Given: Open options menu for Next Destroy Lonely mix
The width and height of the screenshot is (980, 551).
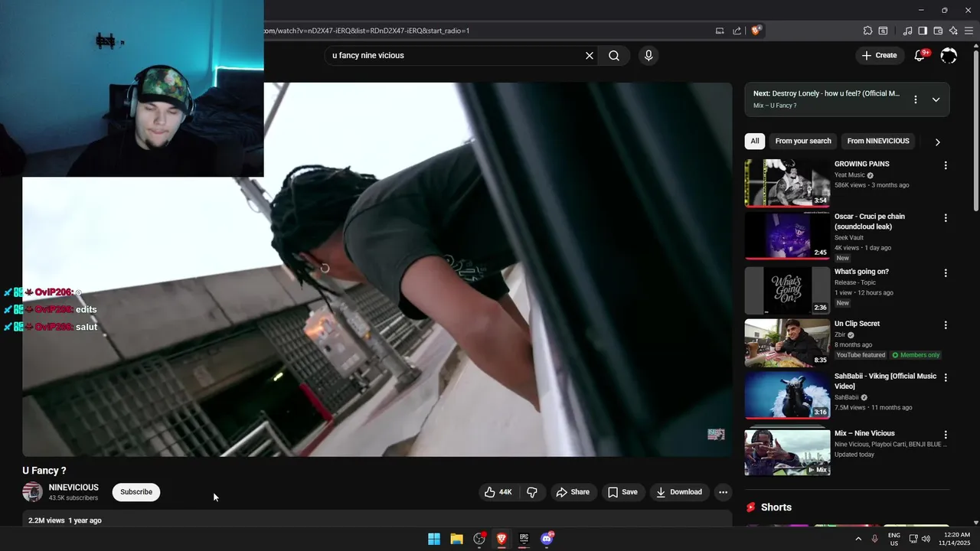Looking at the screenshot, I should click(x=915, y=99).
